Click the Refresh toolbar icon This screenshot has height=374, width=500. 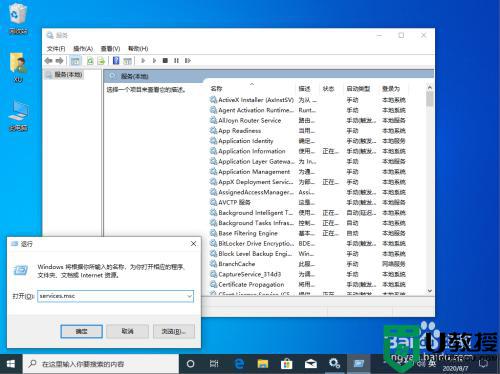point(90,61)
